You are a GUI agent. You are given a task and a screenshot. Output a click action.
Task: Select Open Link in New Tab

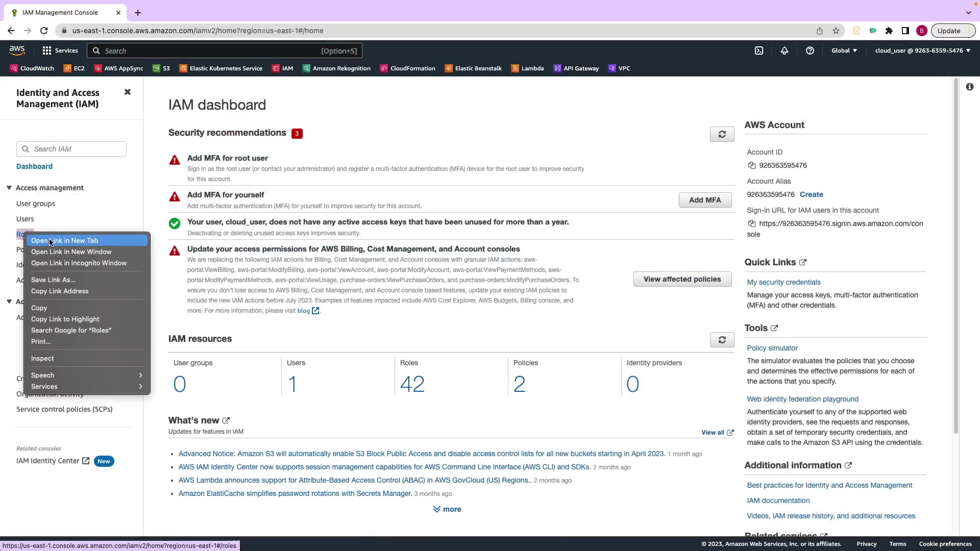click(x=64, y=240)
